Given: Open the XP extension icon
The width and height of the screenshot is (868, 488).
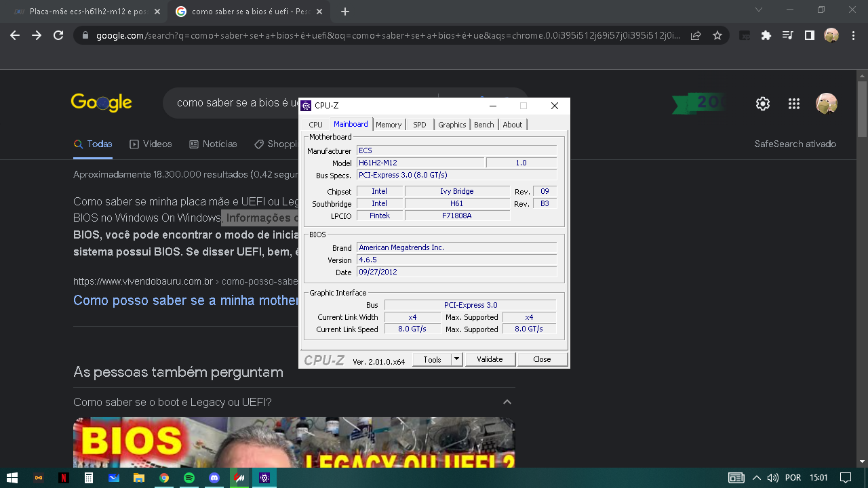Looking at the screenshot, I should (x=745, y=35).
